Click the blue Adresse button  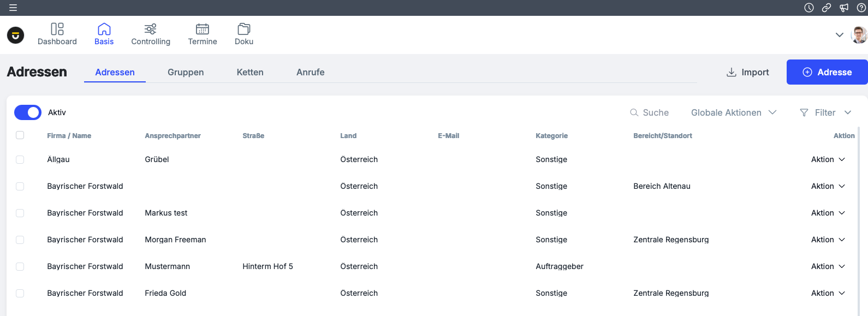pos(827,72)
